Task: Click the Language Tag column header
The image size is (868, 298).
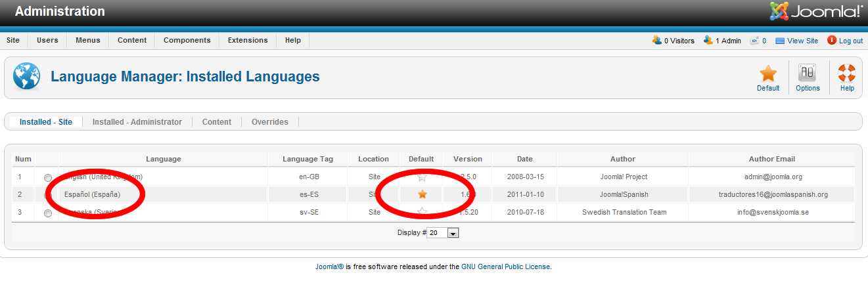Action: point(308,159)
